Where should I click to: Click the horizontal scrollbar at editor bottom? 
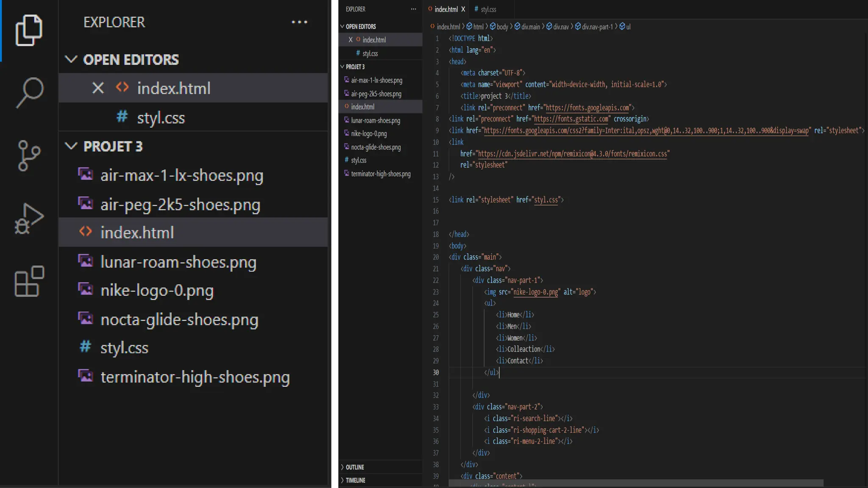636,483
